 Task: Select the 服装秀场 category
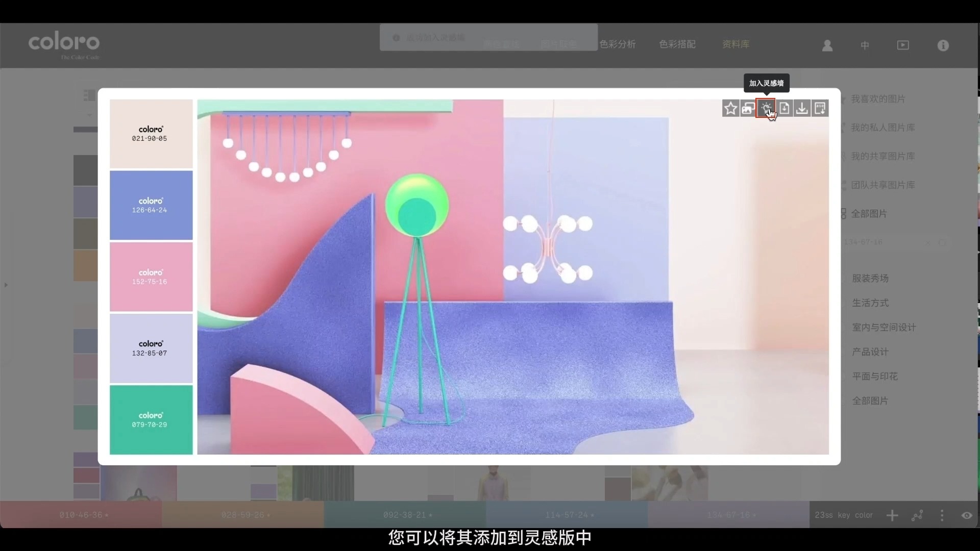coord(870,278)
